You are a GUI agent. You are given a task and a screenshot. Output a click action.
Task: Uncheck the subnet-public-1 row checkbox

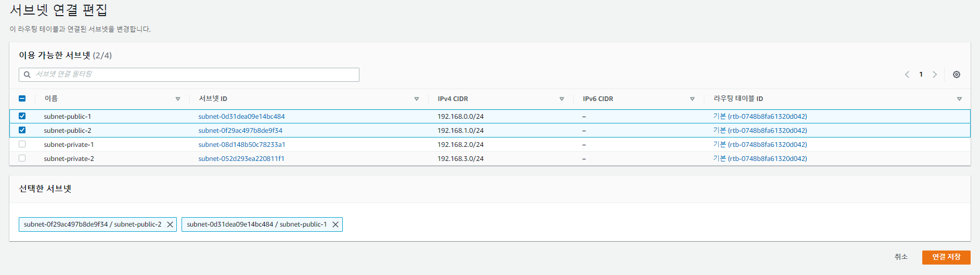(x=22, y=116)
